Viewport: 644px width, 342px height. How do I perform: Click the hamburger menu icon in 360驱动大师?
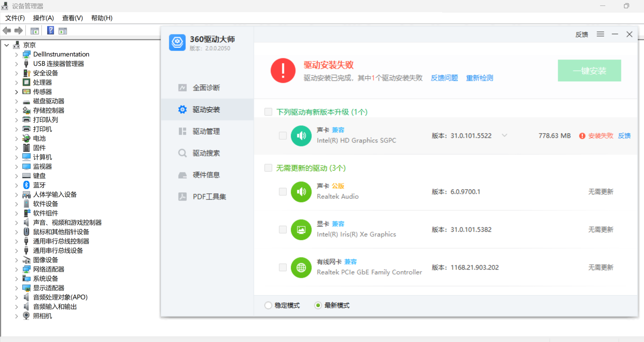pyautogui.click(x=600, y=34)
